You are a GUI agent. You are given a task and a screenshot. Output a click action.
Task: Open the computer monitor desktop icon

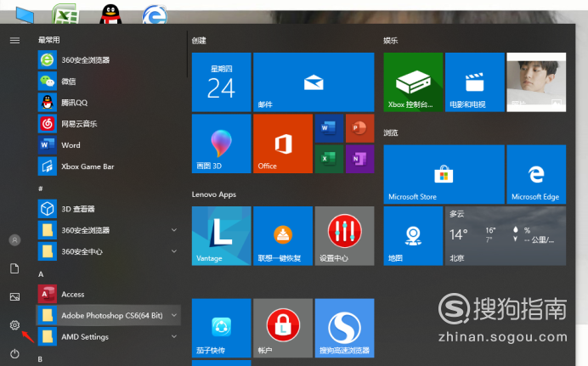click(25, 15)
